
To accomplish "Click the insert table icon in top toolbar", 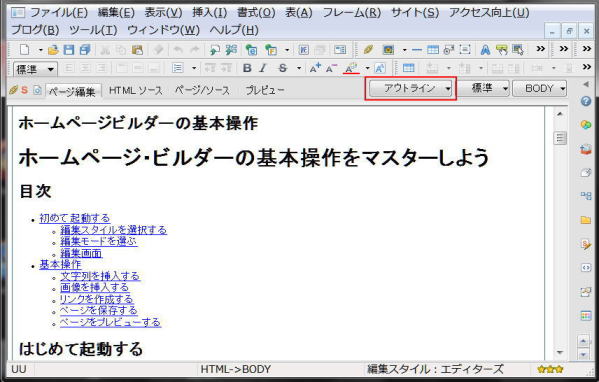I will coord(433,50).
